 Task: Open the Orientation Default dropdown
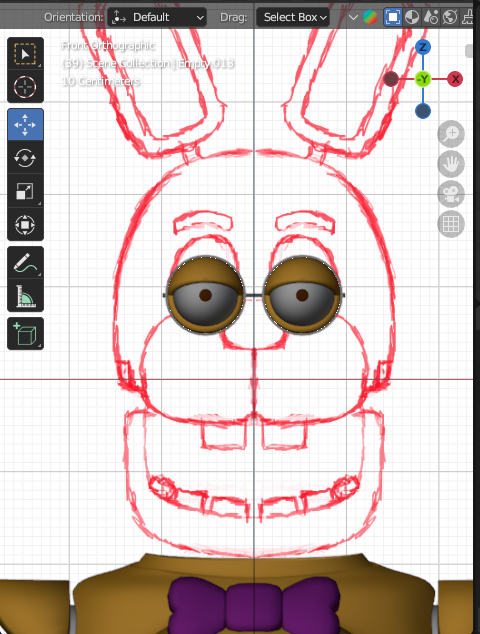pyautogui.click(x=157, y=17)
